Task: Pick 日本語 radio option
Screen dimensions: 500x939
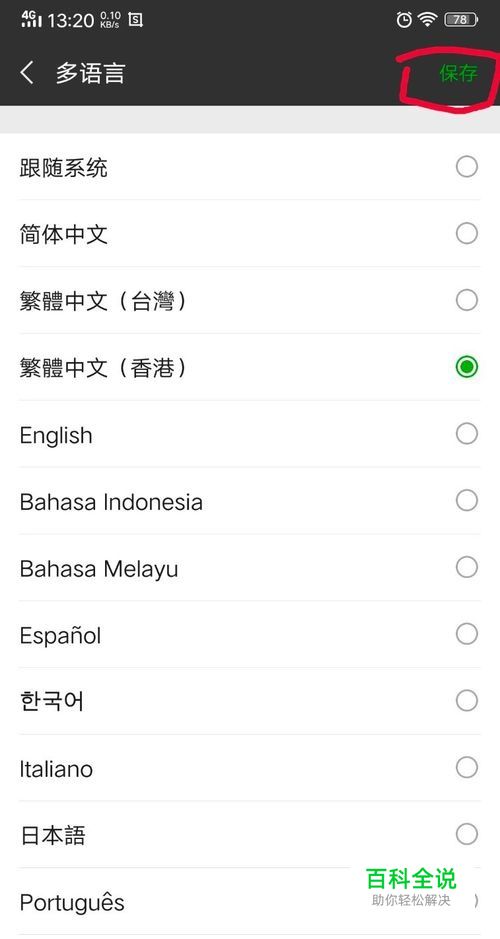Action: click(467, 834)
